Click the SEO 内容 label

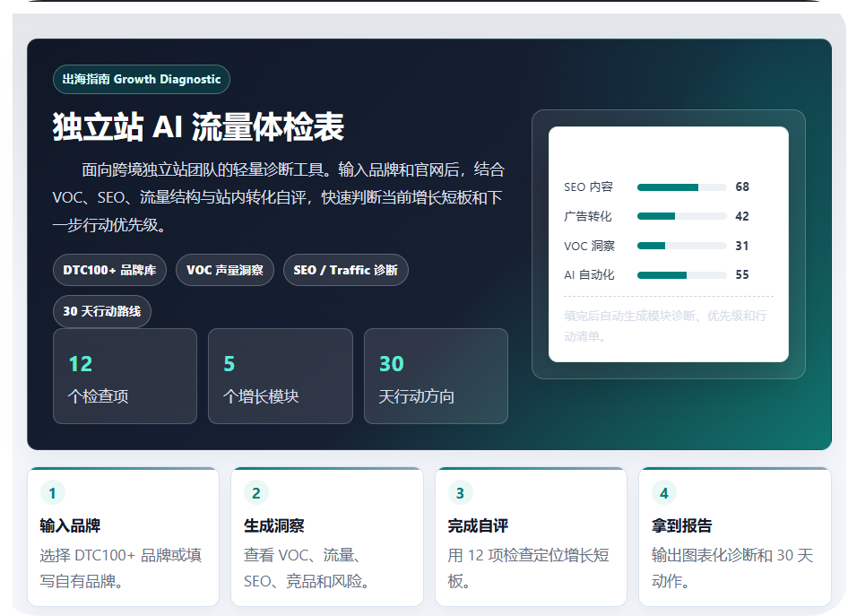[588, 187]
